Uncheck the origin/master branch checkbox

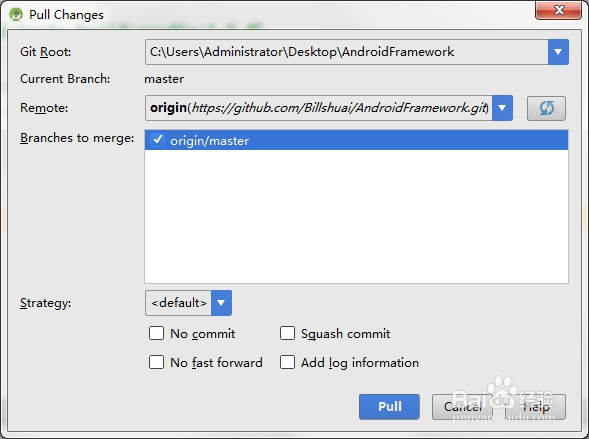click(157, 140)
